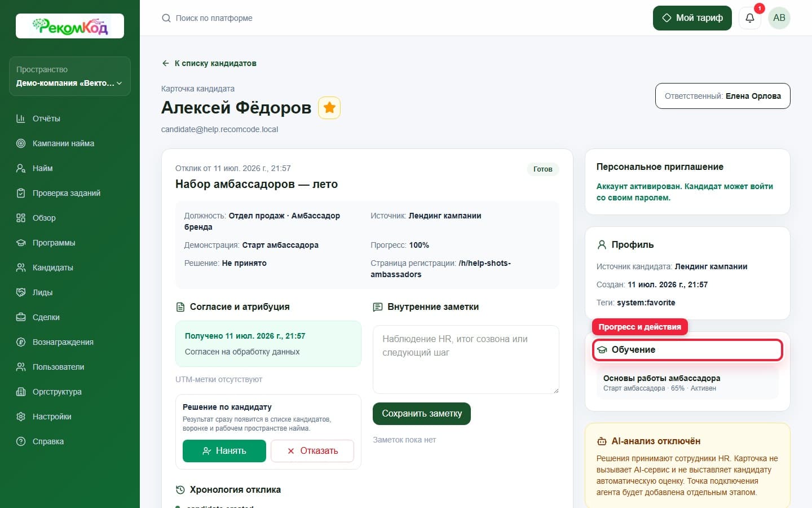Click UTM-метки отсутствуют text
This screenshot has height=508, width=812.
coord(219,379)
